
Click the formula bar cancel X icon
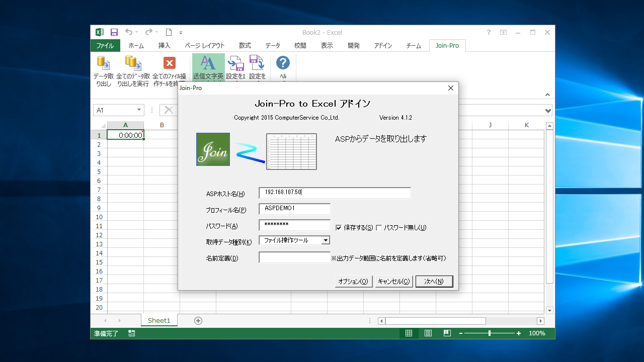click(169, 110)
